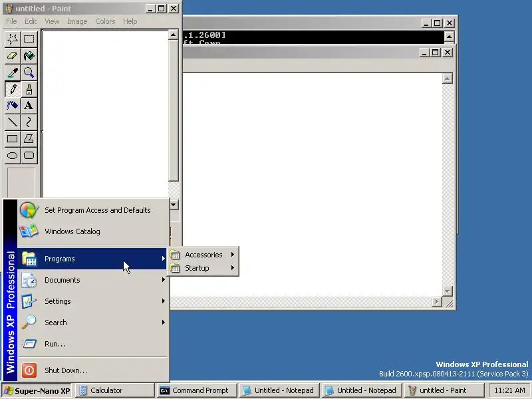Select the Free-Form Select tool in Paint

13,39
